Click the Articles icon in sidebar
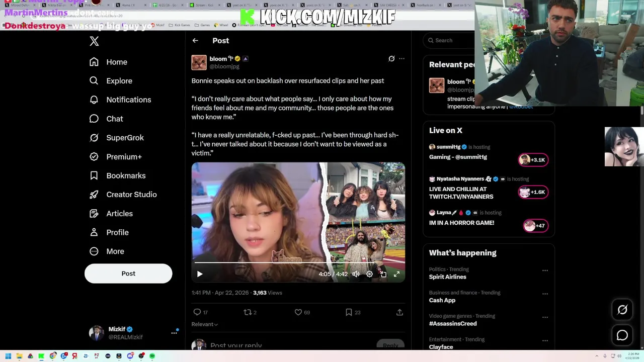Viewport: 644px width, 362px height. tap(94, 214)
